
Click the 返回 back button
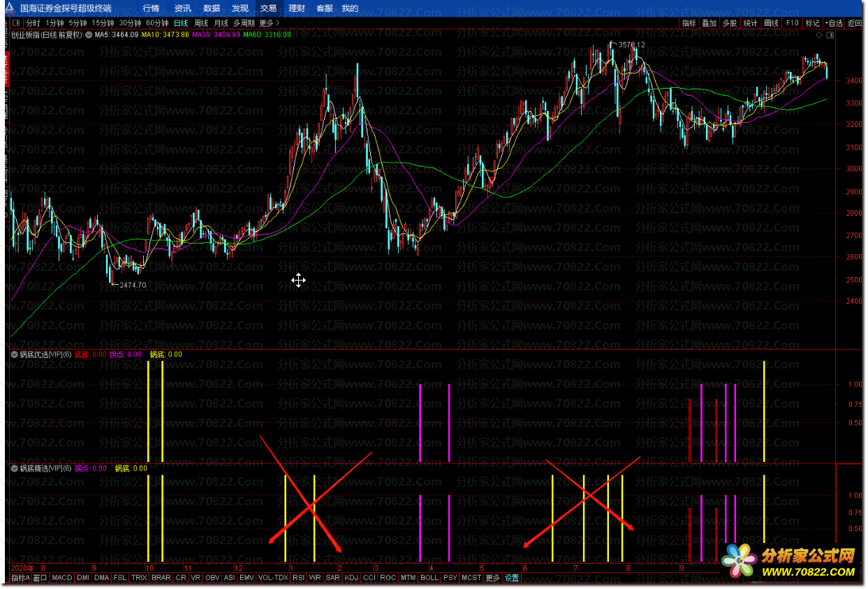point(855,23)
